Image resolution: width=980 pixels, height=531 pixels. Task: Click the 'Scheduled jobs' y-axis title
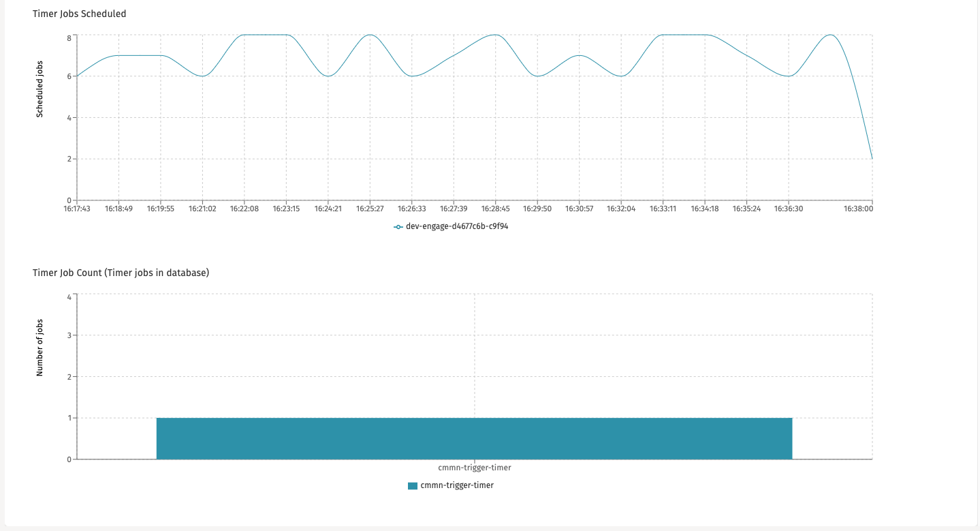(x=39, y=93)
